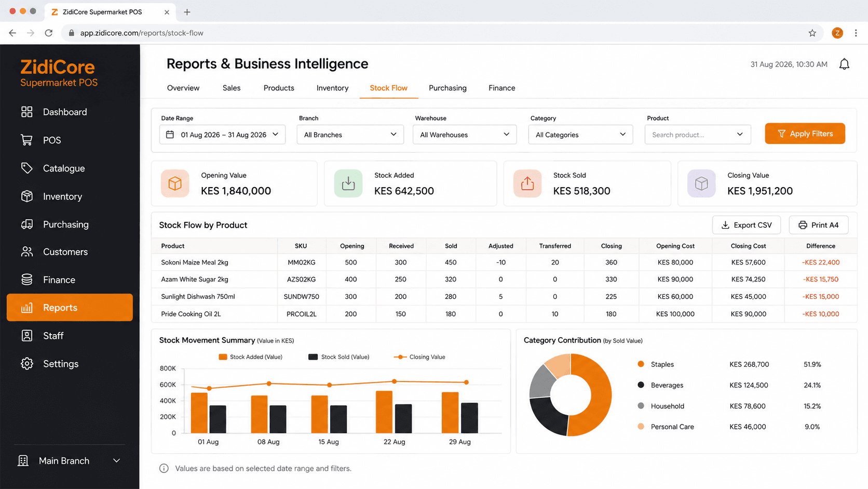
Task: Click the Dashboard grid icon in sidebar
Action: pos(27,112)
